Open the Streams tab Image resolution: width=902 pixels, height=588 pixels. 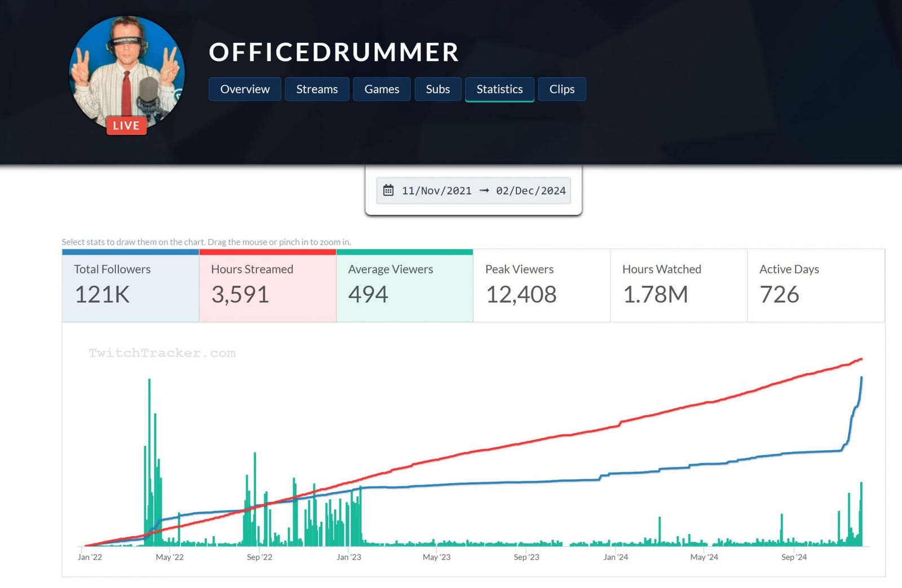(x=317, y=89)
